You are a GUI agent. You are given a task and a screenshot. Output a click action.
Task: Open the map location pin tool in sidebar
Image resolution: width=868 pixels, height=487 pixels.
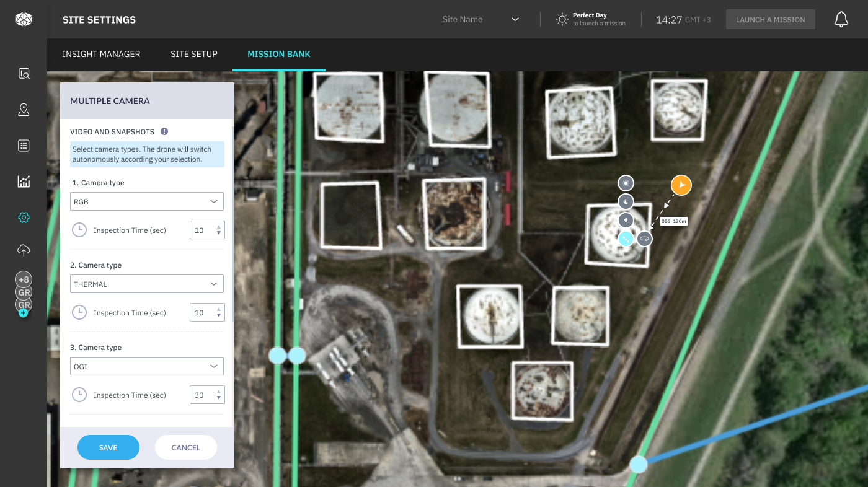point(24,110)
